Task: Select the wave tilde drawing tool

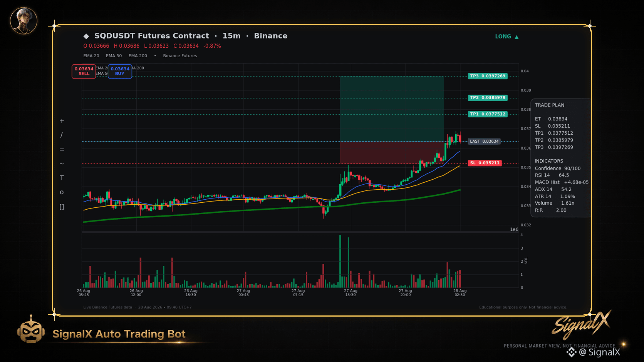Action: click(x=62, y=164)
